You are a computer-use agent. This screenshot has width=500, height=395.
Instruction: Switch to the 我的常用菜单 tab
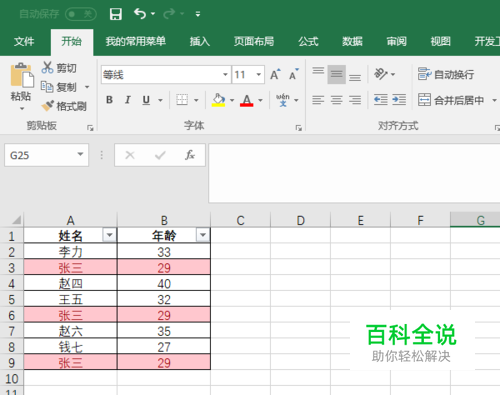(136, 41)
